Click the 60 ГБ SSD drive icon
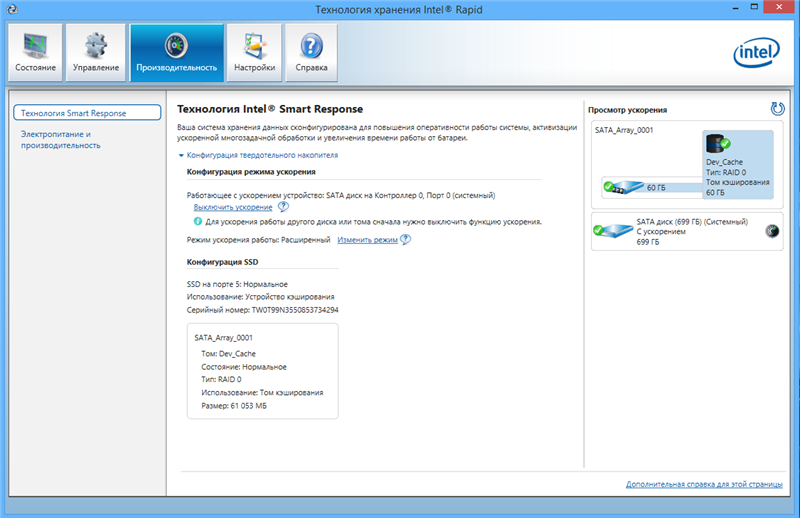The width and height of the screenshot is (800, 518). (x=623, y=187)
